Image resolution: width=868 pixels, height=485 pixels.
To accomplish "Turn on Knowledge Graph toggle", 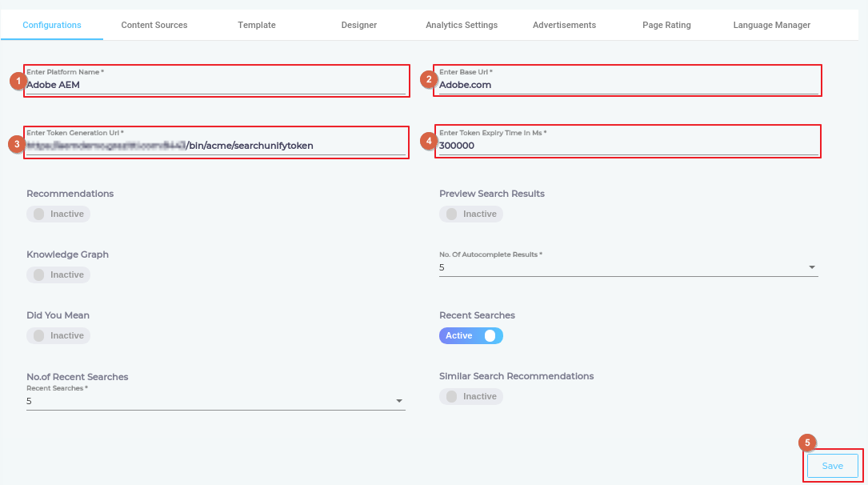I will pyautogui.click(x=58, y=275).
